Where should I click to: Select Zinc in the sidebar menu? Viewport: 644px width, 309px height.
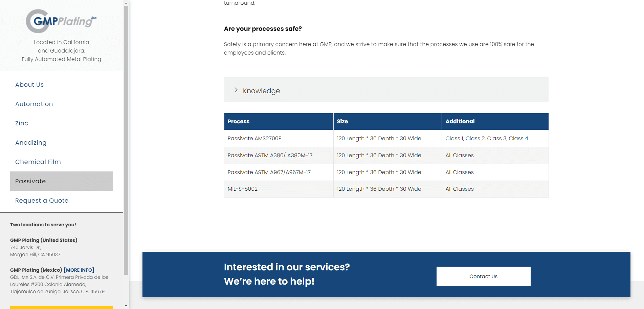click(x=22, y=123)
